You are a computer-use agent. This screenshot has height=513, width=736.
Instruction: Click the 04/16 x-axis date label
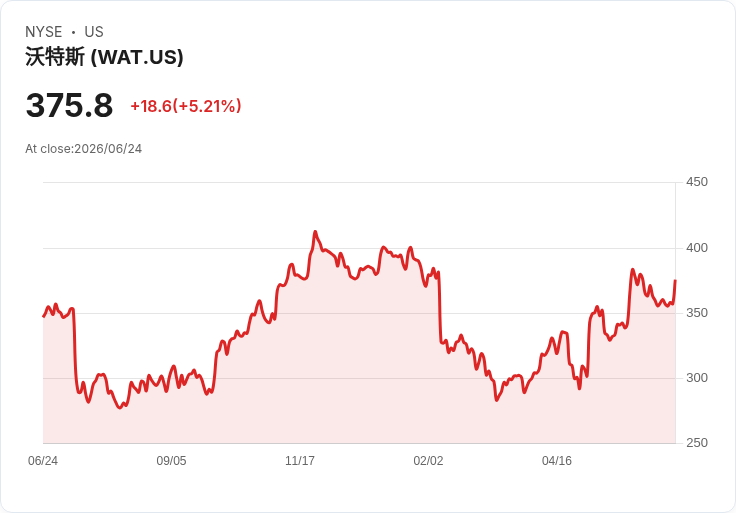point(557,461)
